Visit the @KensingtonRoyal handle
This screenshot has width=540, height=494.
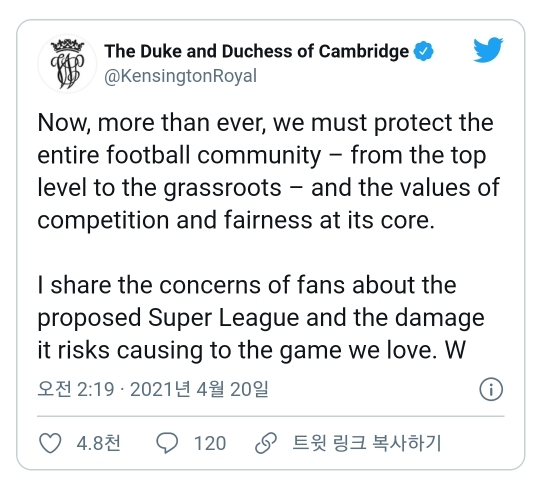tap(180, 76)
